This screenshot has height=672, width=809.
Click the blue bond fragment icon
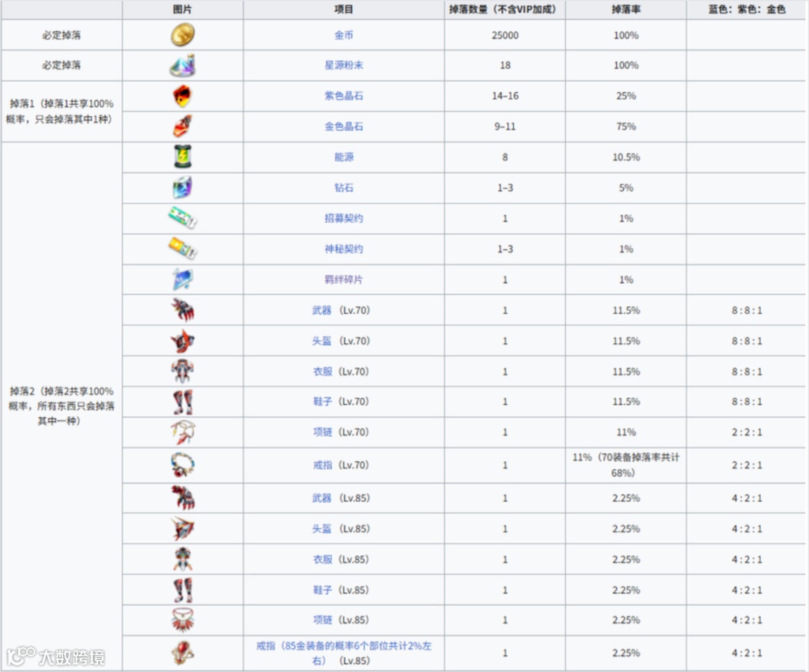tap(183, 279)
